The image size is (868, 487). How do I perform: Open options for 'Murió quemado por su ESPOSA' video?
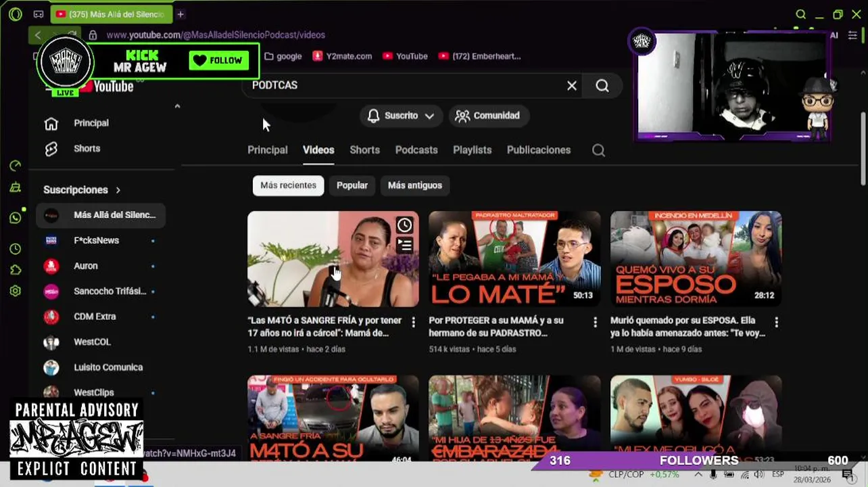pos(776,323)
